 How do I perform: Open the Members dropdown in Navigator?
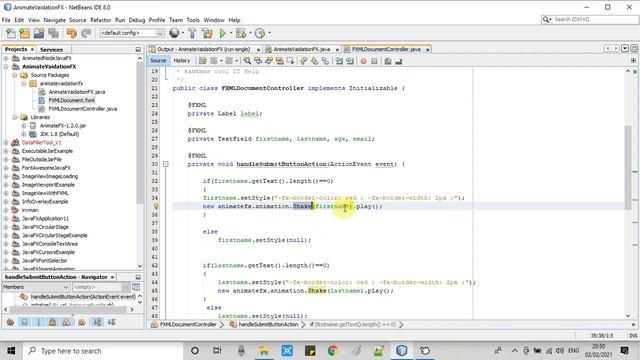click(36, 287)
